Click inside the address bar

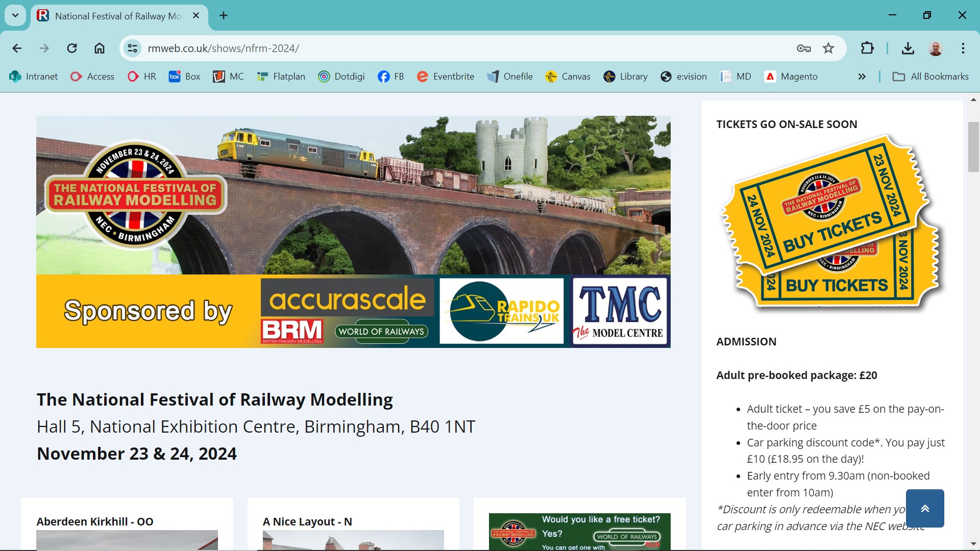click(357, 48)
